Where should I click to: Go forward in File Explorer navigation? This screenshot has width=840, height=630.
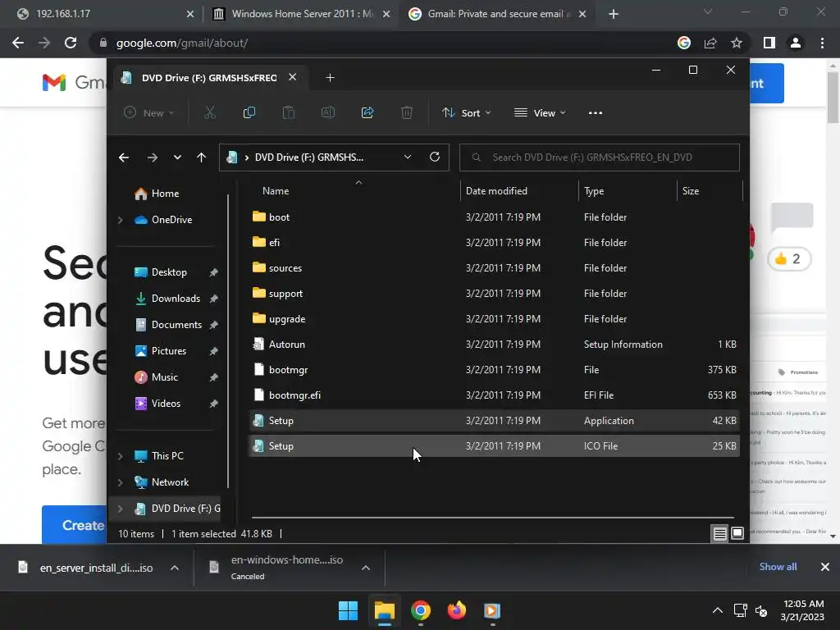pyautogui.click(x=152, y=157)
